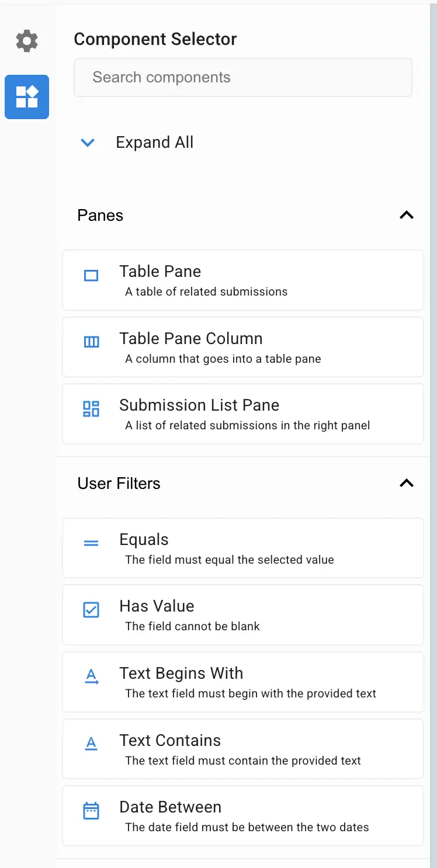
Task: Click the Table Pane Column columns icon
Action: pyautogui.click(x=91, y=342)
